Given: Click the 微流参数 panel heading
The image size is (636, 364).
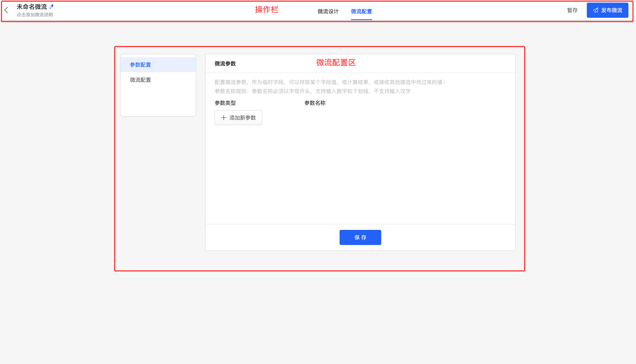Looking at the screenshot, I should coord(225,64).
